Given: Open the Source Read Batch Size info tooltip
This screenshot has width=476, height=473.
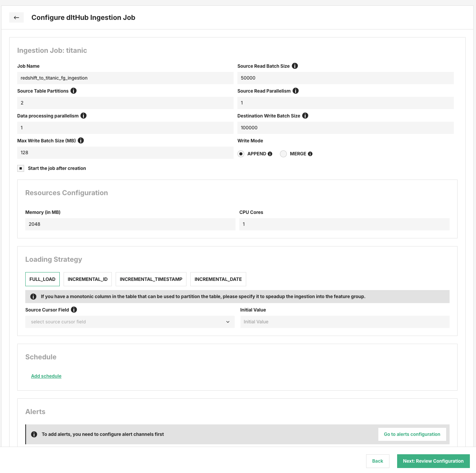Looking at the screenshot, I should coord(295,66).
